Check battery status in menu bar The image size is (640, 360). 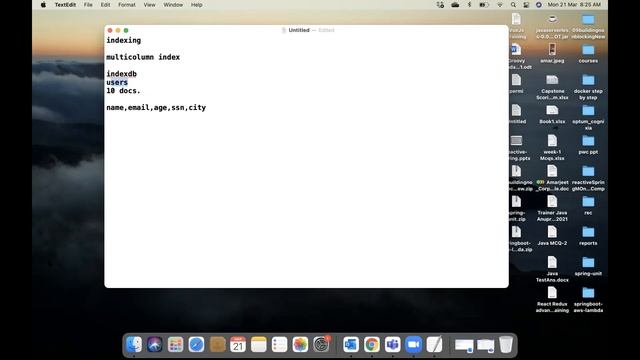(x=484, y=5)
